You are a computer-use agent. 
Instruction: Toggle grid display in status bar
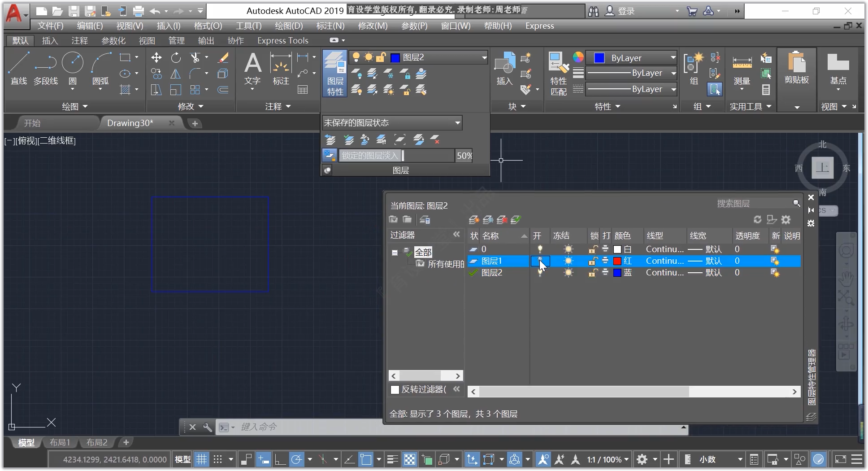pos(202,459)
